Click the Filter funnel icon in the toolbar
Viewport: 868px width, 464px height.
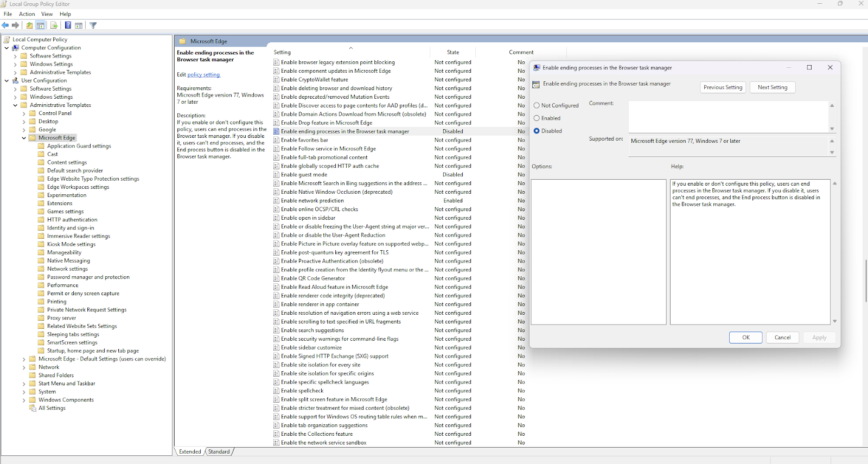point(93,26)
